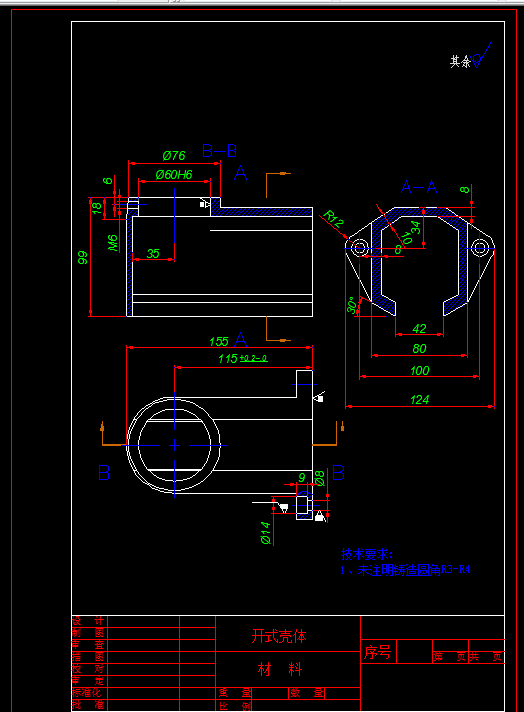Pick the R12 radius dimension text
Viewport: 524px width, 712px height.
(334, 219)
